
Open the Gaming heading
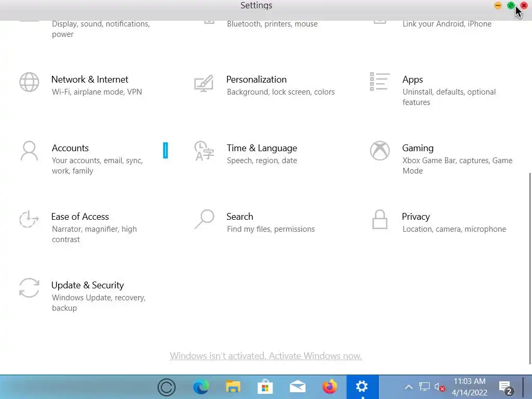pos(418,148)
